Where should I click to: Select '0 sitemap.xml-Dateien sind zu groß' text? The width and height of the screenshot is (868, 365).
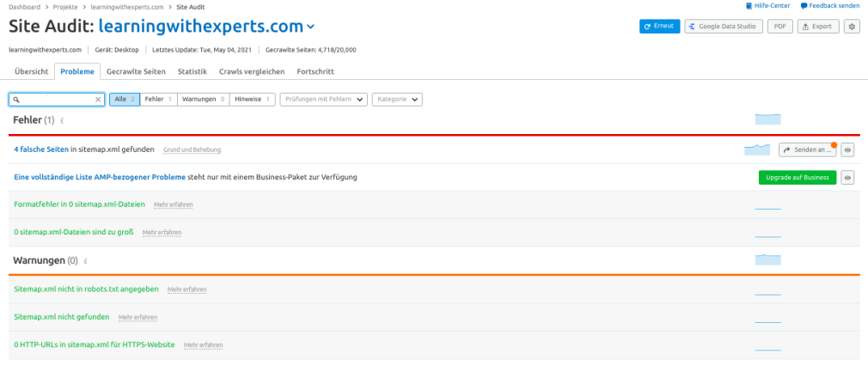74,232
